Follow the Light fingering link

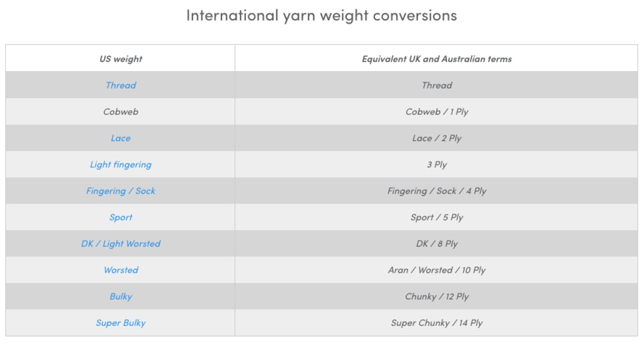click(x=121, y=164)
